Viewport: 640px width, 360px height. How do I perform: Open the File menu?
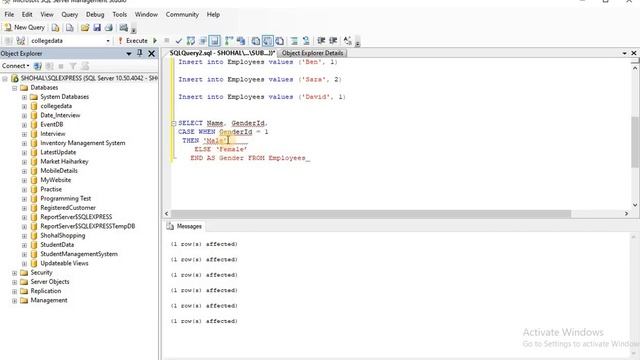(x=9, y=14)
